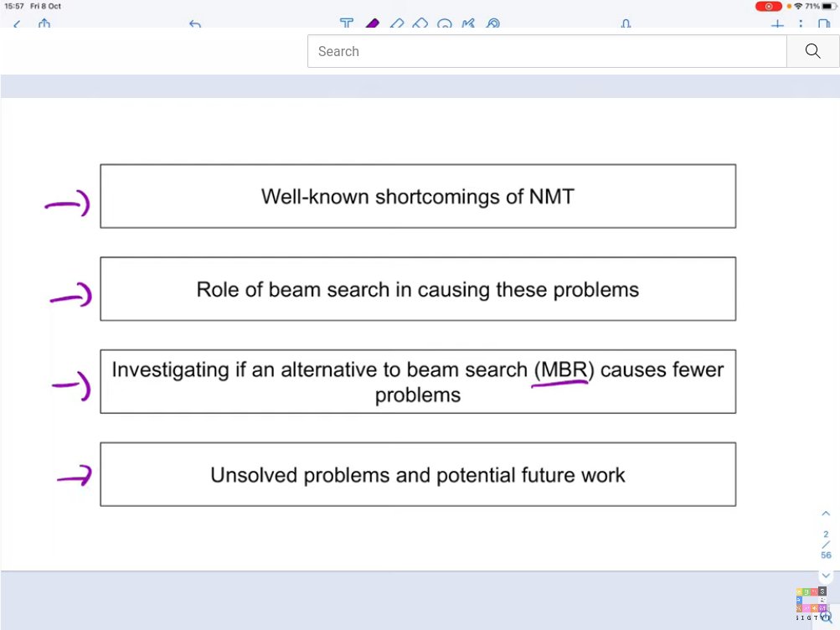This screenshot has height=630, width=840.
Task: Tap the battery status indicator
Action: pos(829,7)
